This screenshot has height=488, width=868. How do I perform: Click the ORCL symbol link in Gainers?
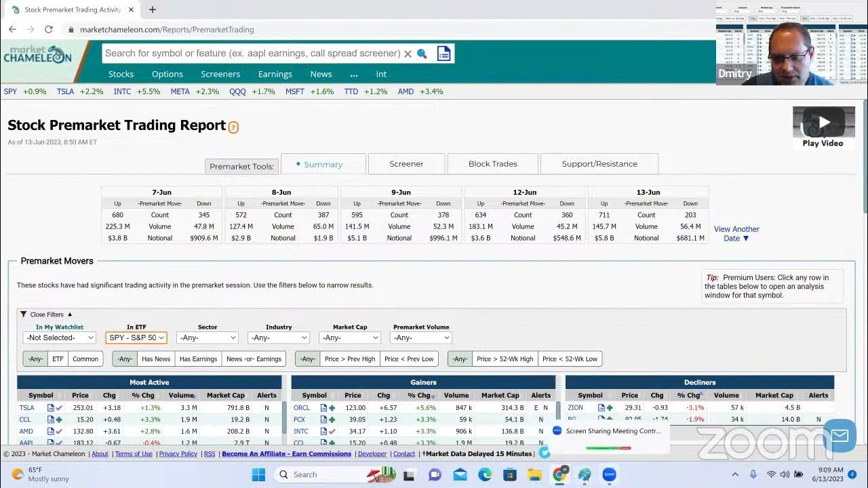tap(302, 408)
